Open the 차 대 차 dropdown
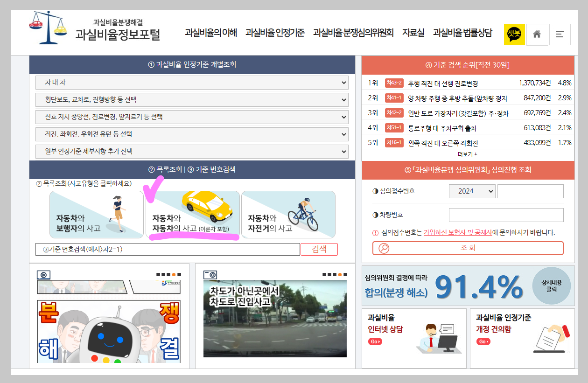This screenshot has width=588, height=383. [191, 82]
